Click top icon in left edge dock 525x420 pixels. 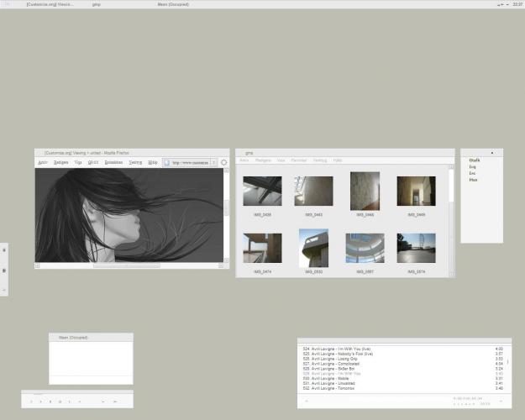(x=4, y=249)
